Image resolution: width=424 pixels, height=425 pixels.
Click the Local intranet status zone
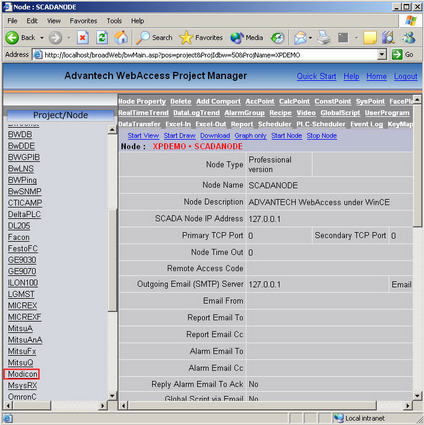coord(365,418)
